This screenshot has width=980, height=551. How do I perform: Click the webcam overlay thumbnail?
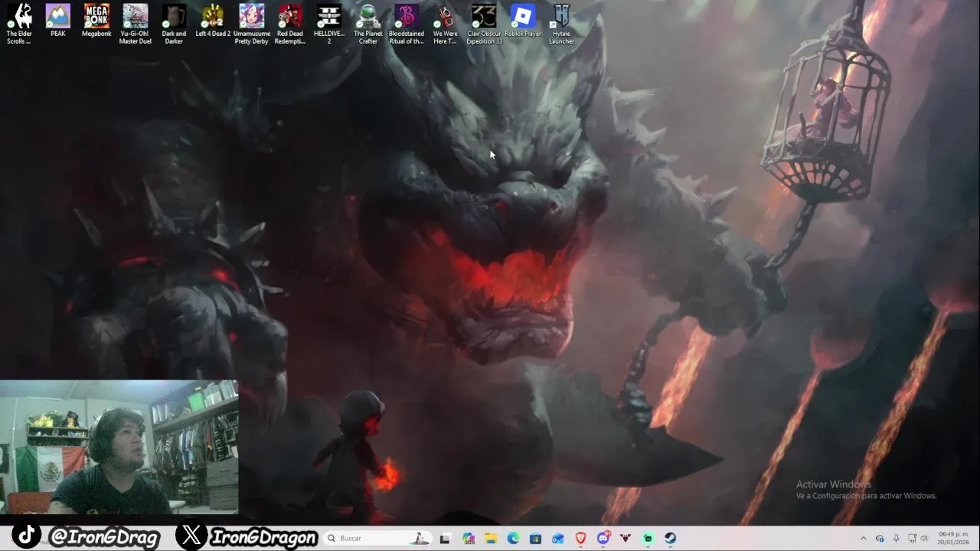pos(119,447)
